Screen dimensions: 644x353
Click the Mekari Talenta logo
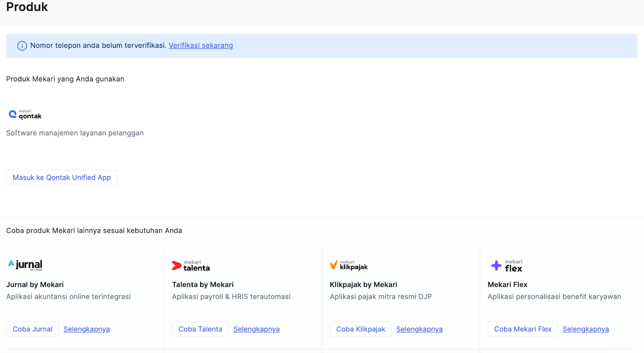point(191,266)
